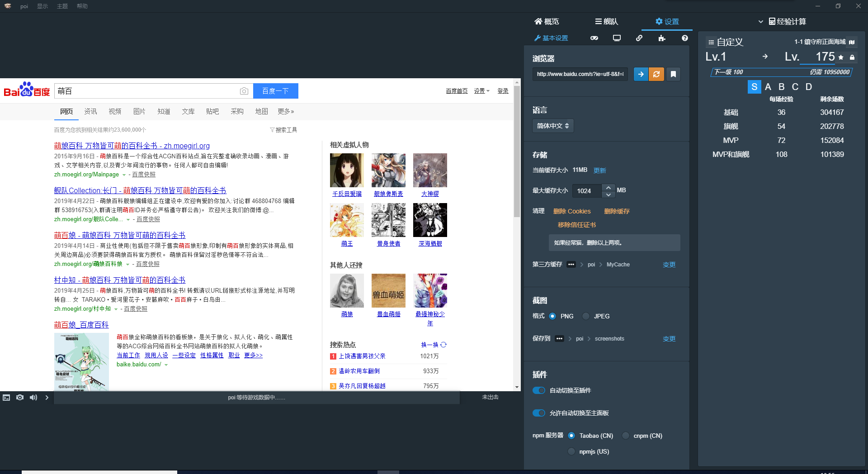Click the 百度一下 search button
Viewport: 868px width, 474px height.
tap(275, 90)
